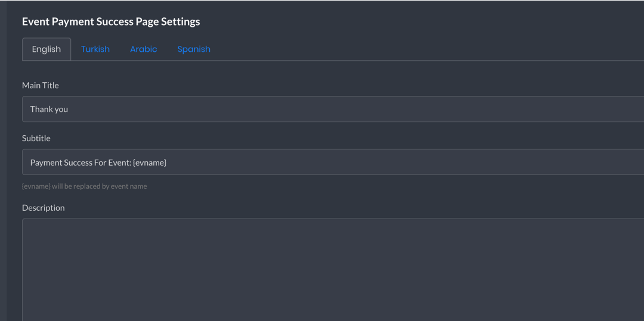
Task: Click the "Main Title" field label
Action: pos(41,85)
